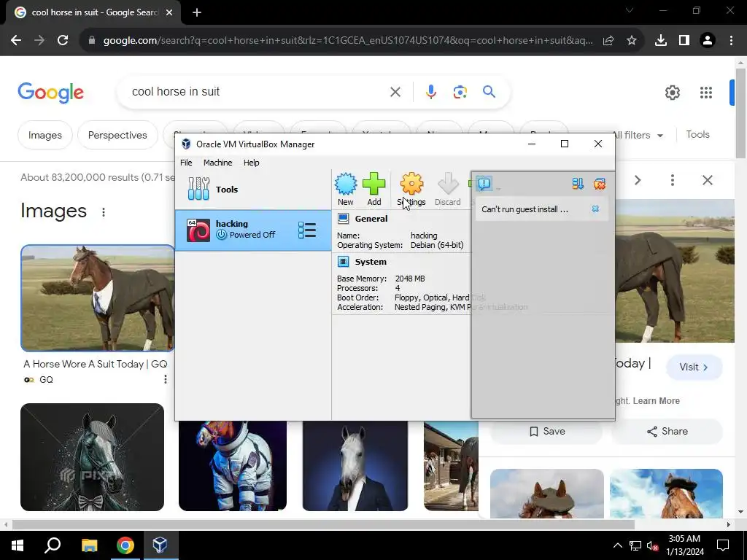Select the hacking virtual machine entry

253,230
